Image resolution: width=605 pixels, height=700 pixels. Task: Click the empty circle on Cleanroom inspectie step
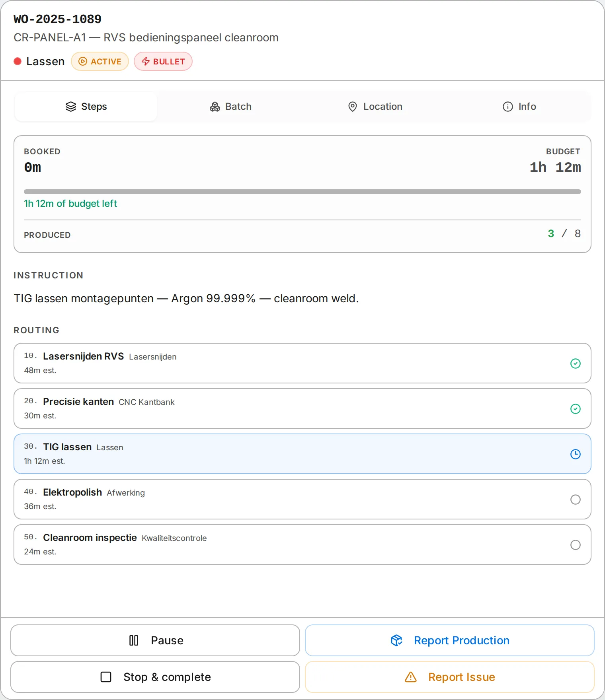click(576, 545)
